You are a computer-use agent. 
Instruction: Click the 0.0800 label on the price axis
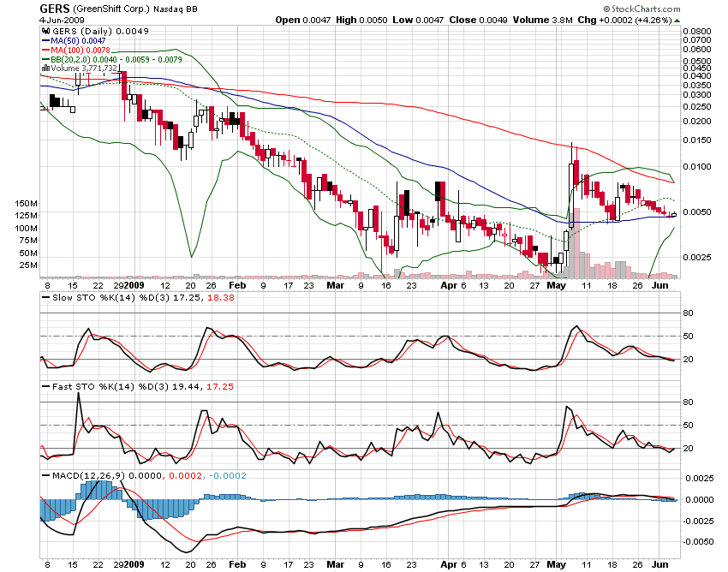click(697, 31)
